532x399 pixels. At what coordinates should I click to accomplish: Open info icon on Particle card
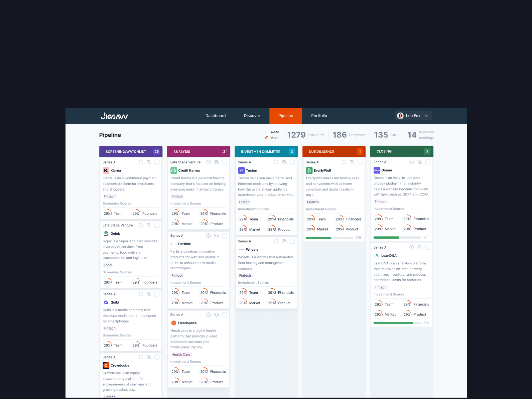point(208,235)
